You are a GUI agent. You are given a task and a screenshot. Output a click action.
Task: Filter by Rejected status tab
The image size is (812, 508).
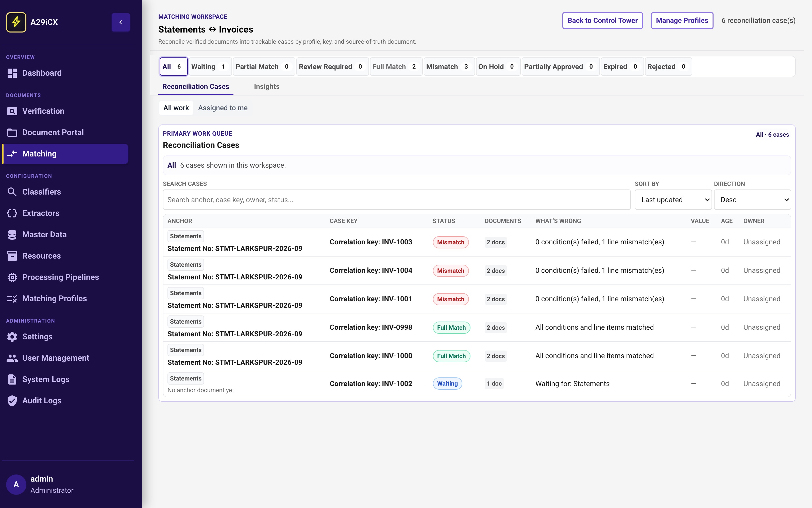(668, 67)
